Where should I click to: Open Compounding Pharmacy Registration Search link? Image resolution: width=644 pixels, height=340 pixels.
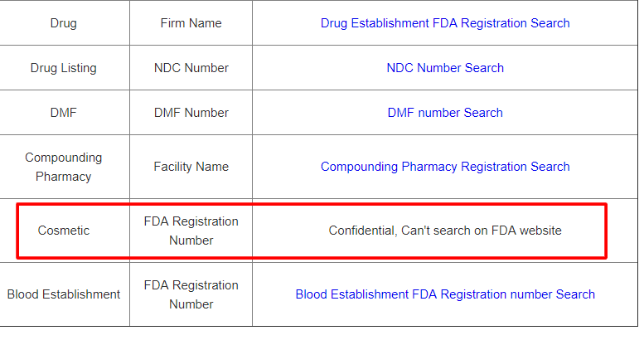445,167
